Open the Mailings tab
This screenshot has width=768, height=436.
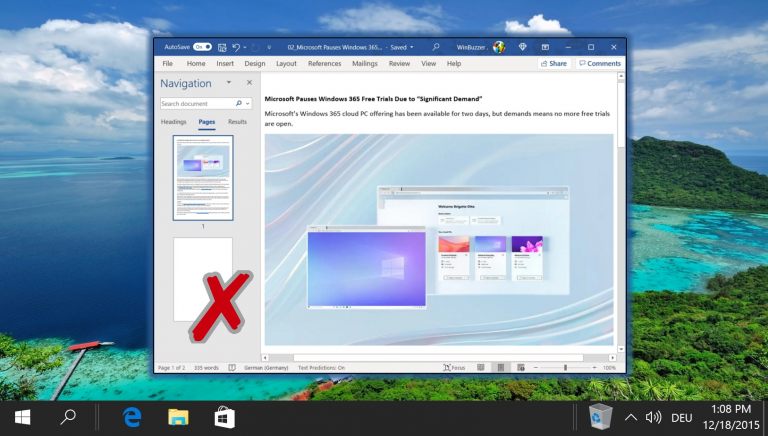pyautogui.click(x=365, y=64)
